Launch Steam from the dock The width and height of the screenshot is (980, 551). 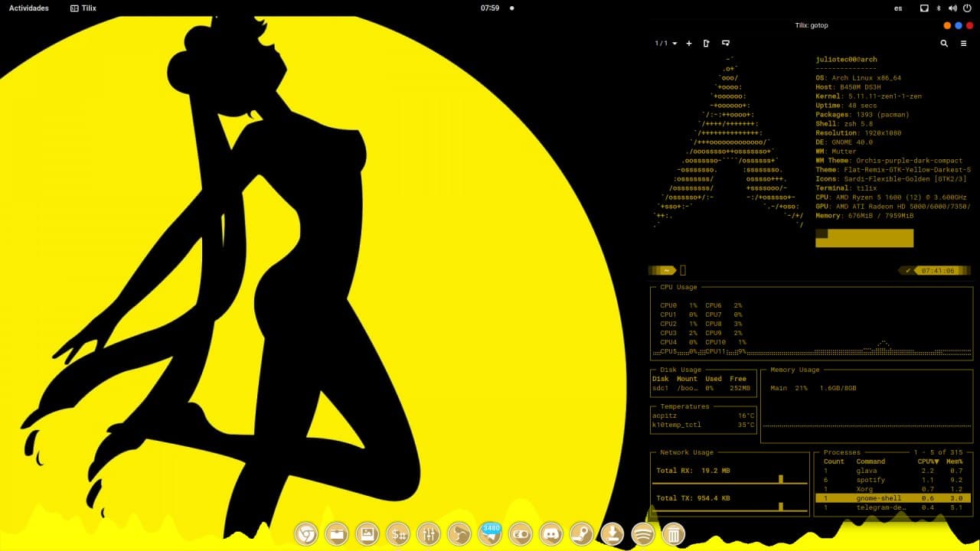[582, 533]
